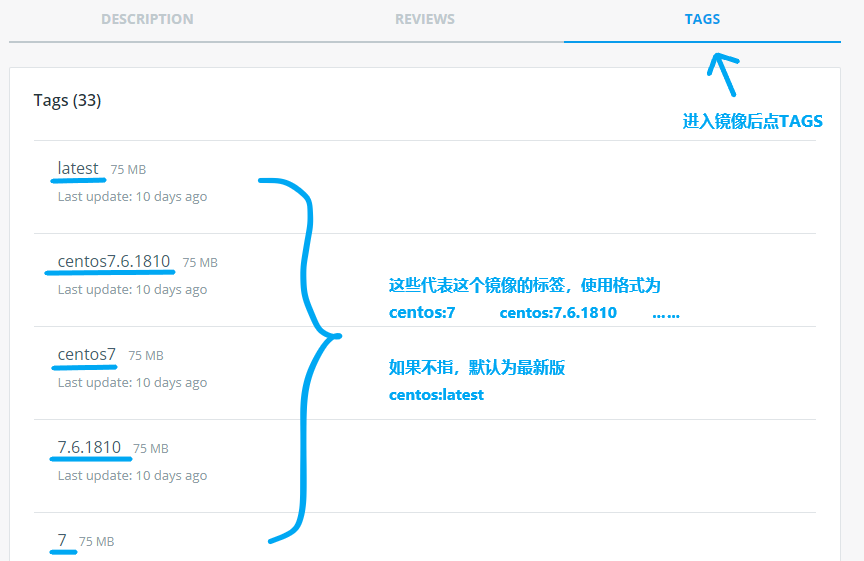Image resolution: width=864 pixels, height=561 pixels.
Task: Click the 进入镜像后点TAGS annotation
Action: pos(752,121)
